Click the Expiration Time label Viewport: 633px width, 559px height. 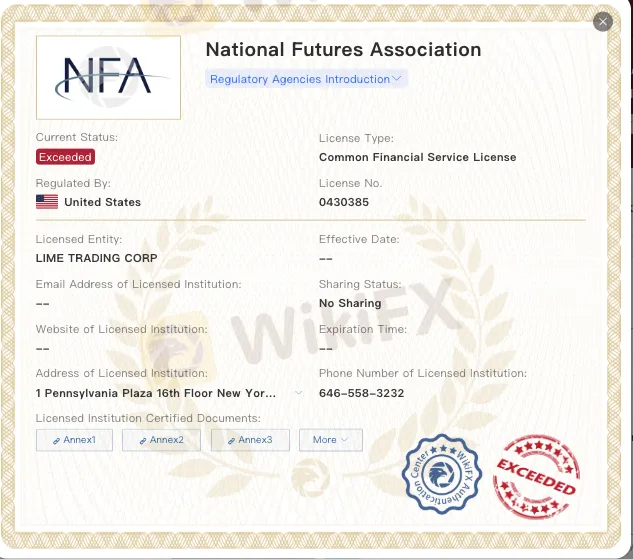tap(363, 329)
